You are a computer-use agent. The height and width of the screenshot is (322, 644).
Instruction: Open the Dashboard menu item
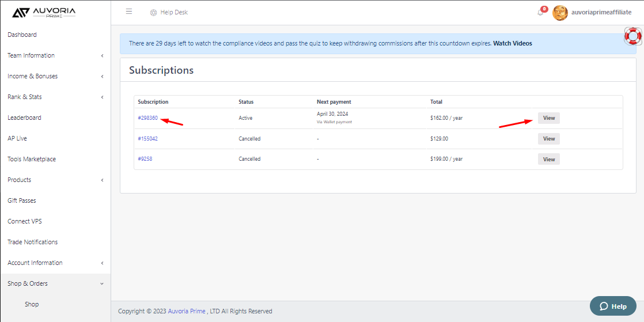pyautogui.click(x=22, y=35)
